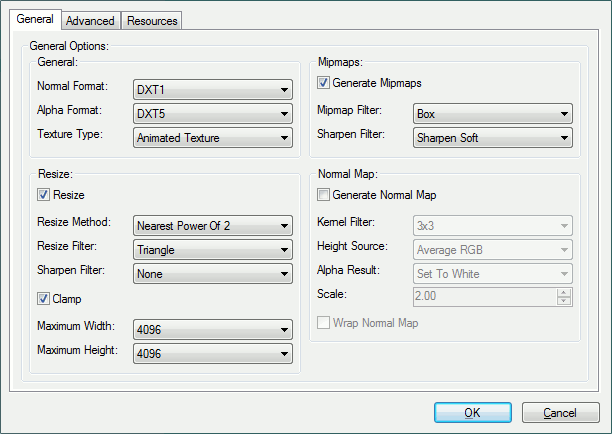The image size is (612, 434).
Task: Open the Resources tab
Action: click(152, 21)
